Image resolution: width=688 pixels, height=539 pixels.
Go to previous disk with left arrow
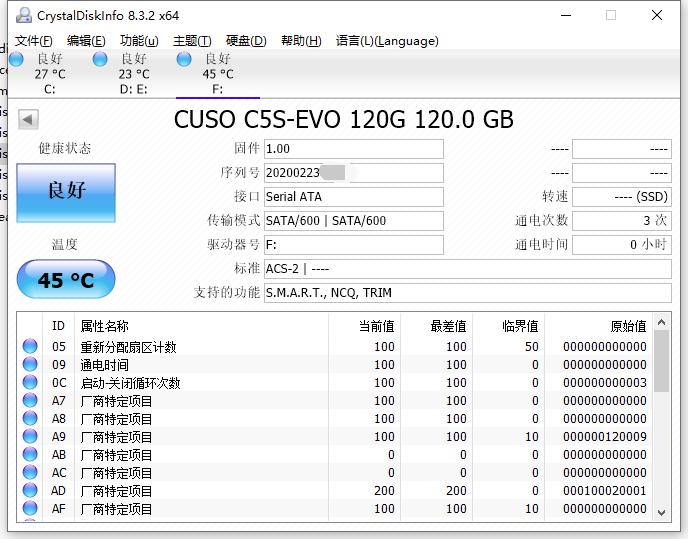click(28, 119)
